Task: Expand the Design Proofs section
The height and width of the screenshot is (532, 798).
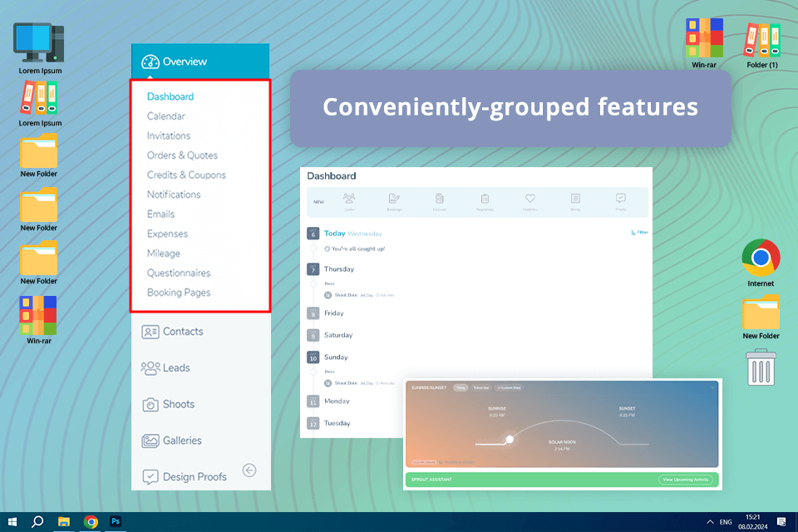Action: tap(185, 476)
